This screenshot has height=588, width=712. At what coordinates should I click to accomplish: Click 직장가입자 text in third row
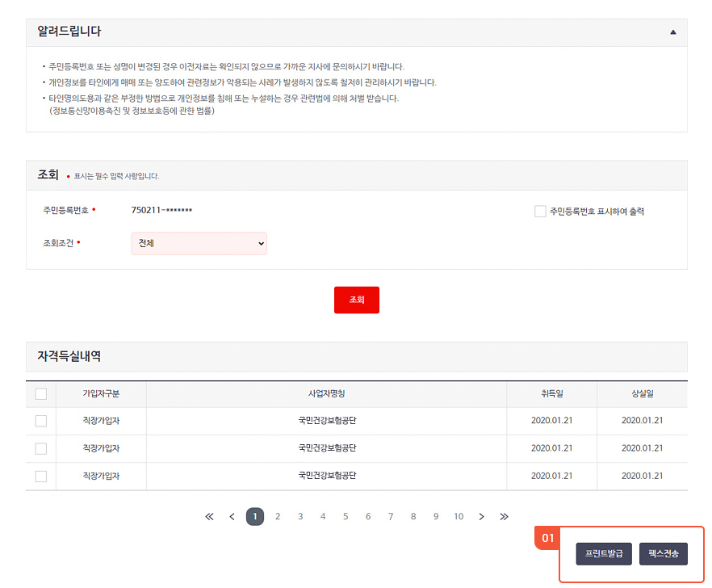pos(101,477)
